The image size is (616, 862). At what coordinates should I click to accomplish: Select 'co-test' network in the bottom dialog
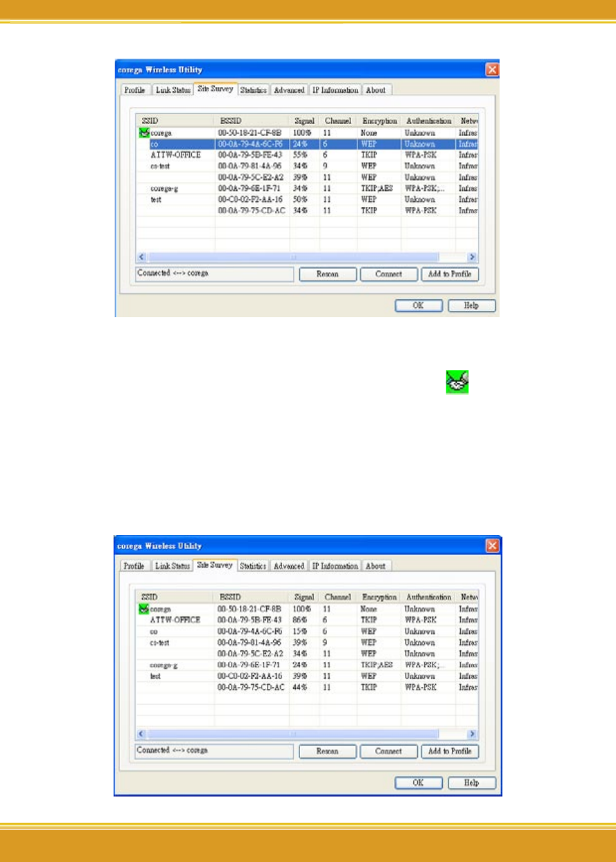tap(307, 642)
